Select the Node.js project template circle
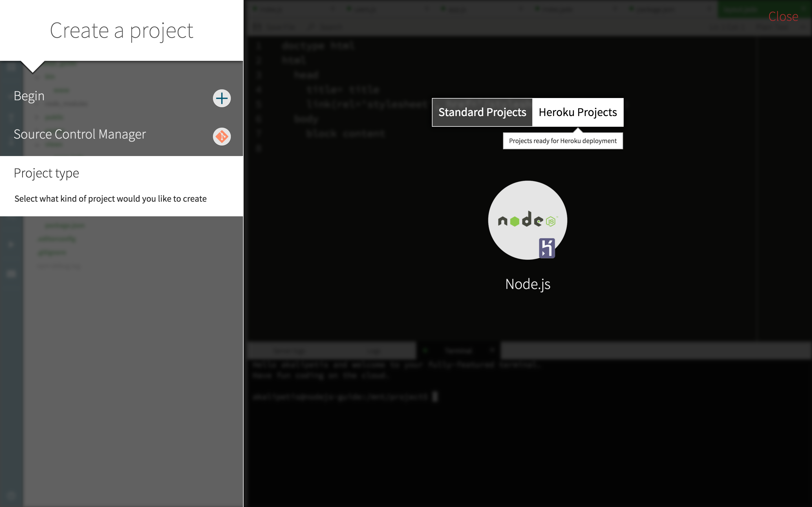 [x=527, y=220]
